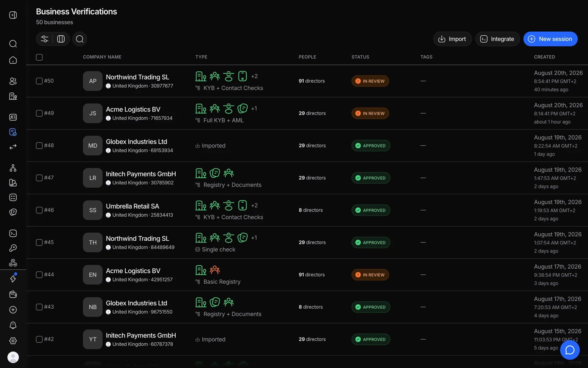The width and height of the screenshot is (588, 368).
Task: Open the settings gear in sidebar
Action: point(13,341)
